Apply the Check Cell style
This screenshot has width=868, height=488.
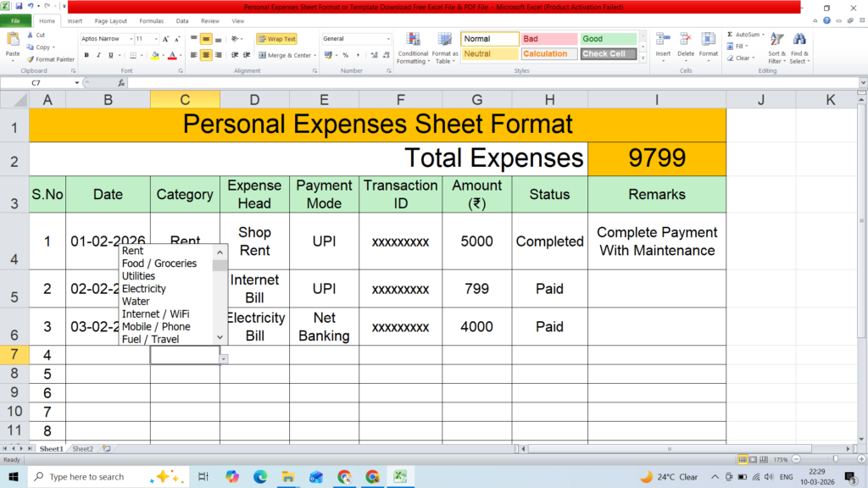coord(609,53)
